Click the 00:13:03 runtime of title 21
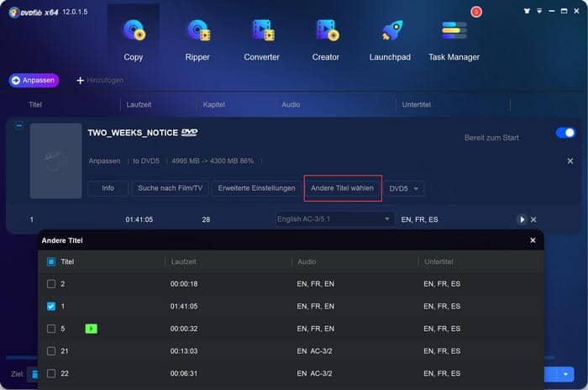Viewport: 588px width, 390px height. pos(184,351)
